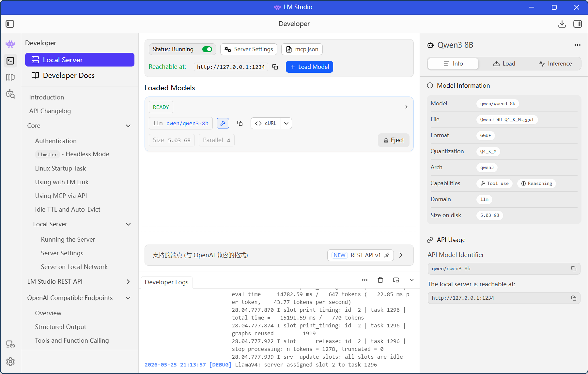Open the Introduction docs page

(x=47, y=97)
